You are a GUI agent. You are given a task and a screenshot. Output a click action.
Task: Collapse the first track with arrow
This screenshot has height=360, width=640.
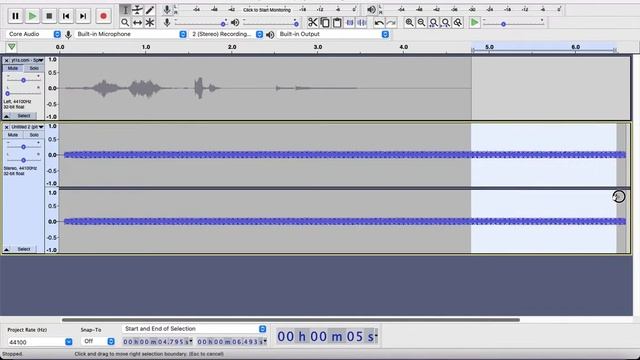pos(6,116)
